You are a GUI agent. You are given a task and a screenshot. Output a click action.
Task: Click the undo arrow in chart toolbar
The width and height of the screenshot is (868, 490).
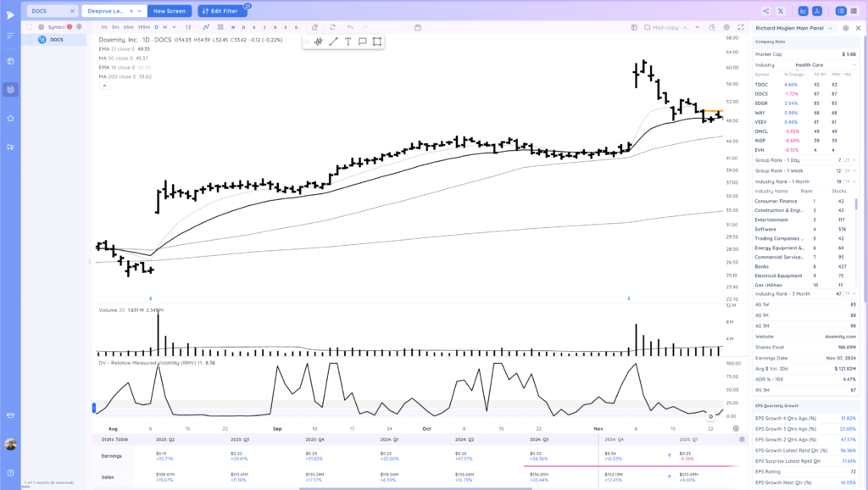pyautogui.click(x=350, y=27)
